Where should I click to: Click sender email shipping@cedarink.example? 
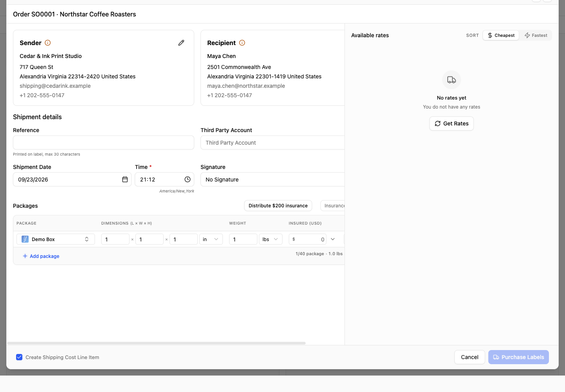(x=55, y=86)
